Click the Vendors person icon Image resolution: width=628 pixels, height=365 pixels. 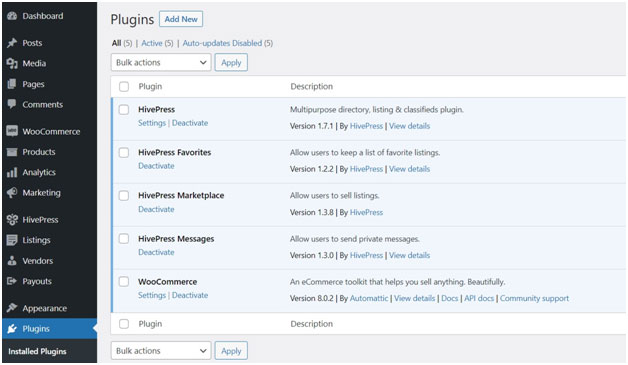point(12,261)
